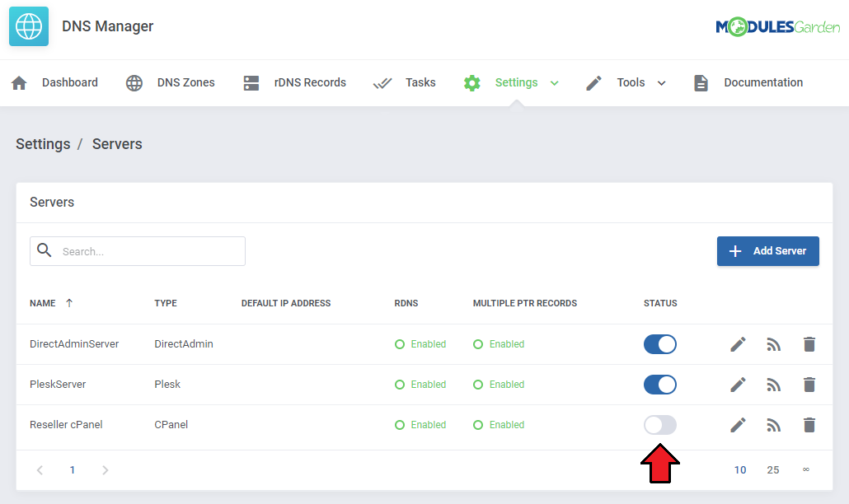Expand the Settings dropdown chevron

(x=555, y=83)
